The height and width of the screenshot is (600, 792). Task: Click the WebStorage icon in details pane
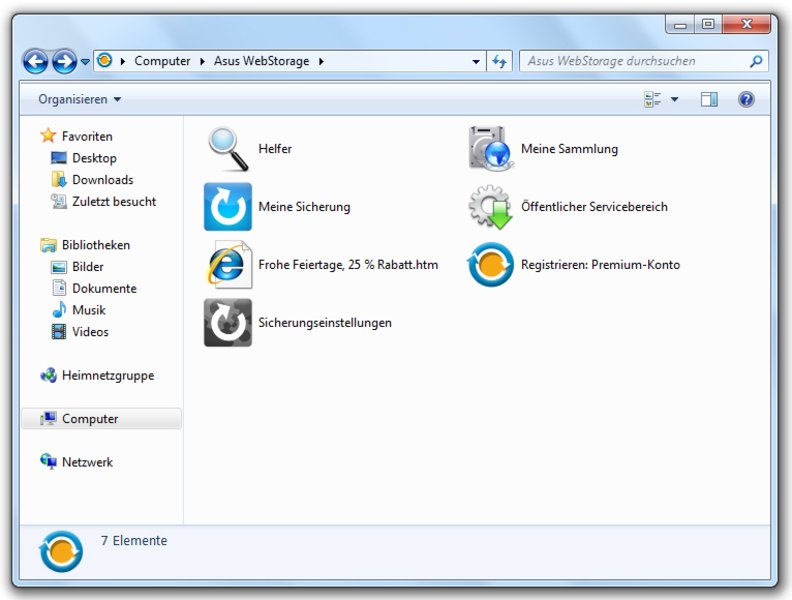(61, 552)
